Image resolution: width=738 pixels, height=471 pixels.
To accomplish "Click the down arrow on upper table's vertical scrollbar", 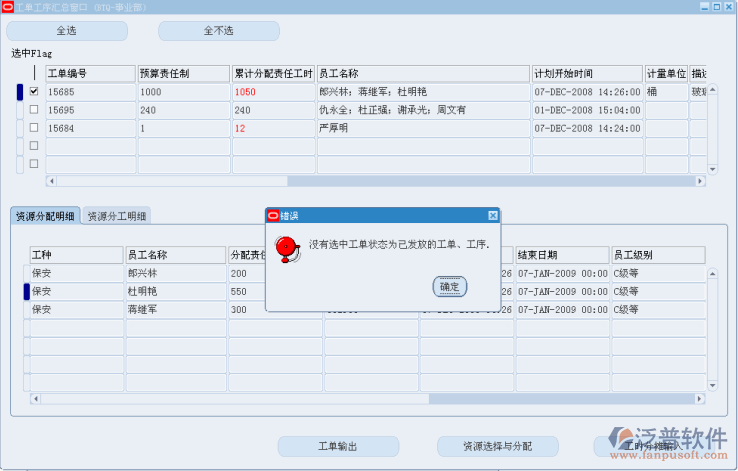I will (x=713, y=169).
